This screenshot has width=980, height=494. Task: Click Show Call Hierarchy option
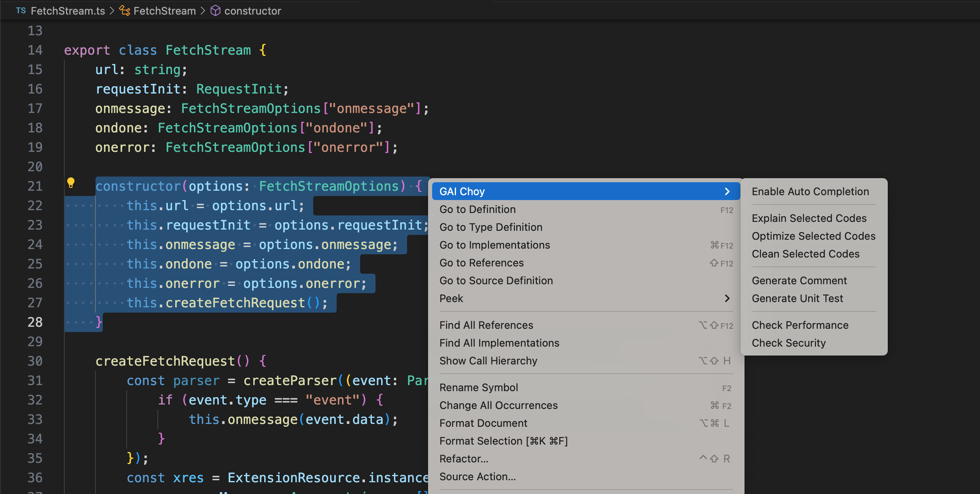[488, 360]
